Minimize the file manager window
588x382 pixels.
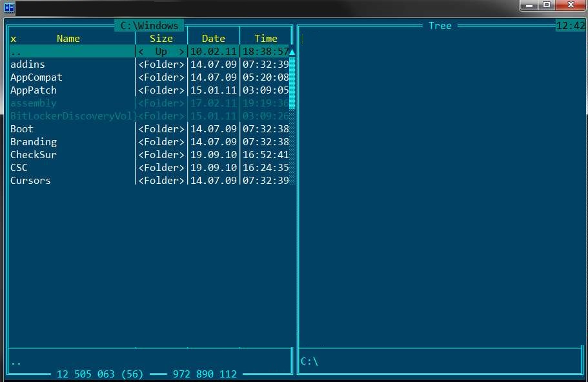(x=529, y=5)
